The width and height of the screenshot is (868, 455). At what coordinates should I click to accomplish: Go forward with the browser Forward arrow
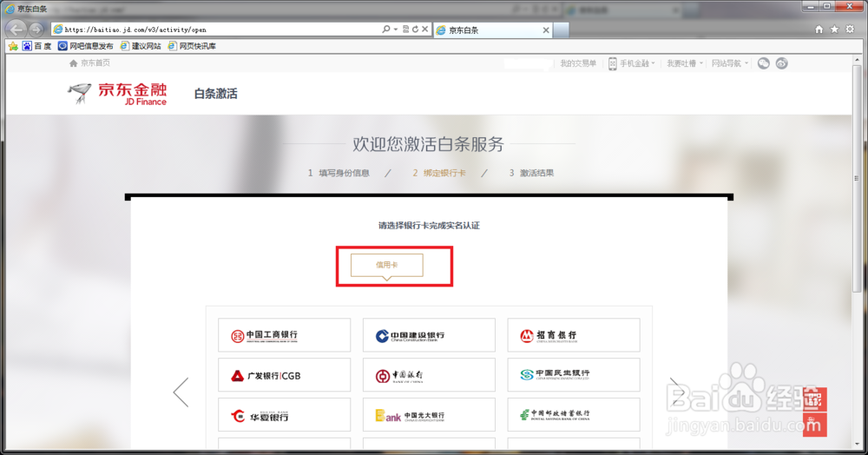36,30
